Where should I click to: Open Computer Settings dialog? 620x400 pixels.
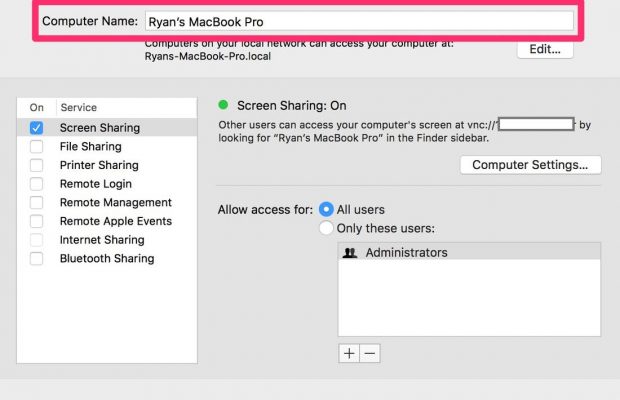pyautogui.click(x=530, y=165)
